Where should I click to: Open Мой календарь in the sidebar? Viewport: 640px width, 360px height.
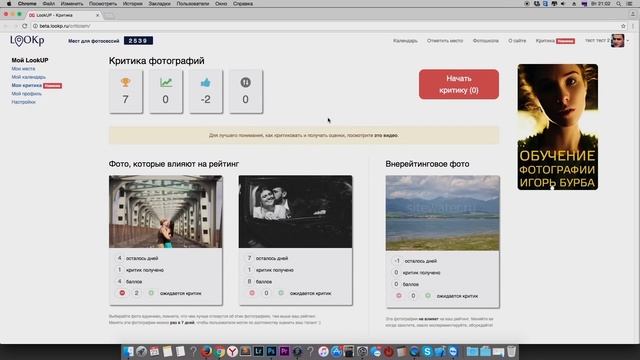tap(29, 77)
